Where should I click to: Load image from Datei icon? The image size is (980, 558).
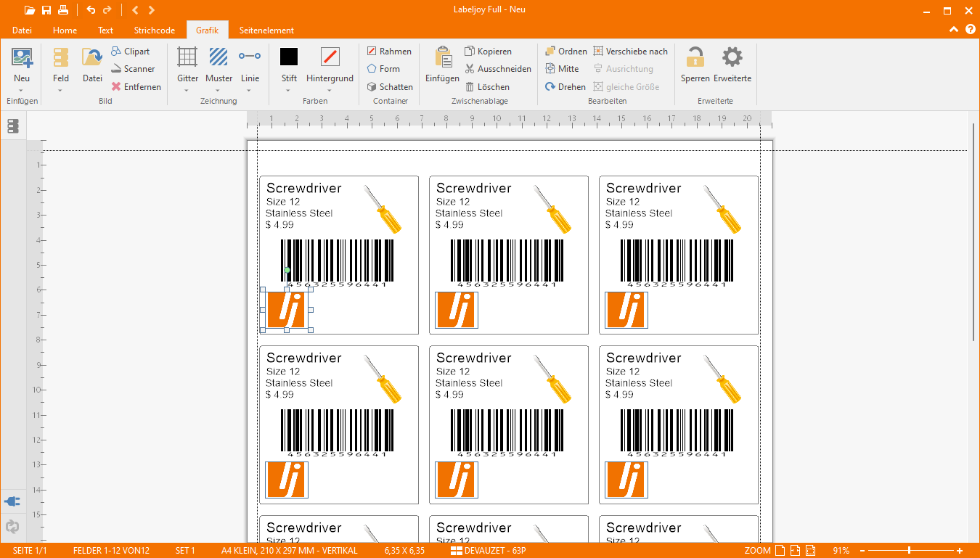pos(92,65)
